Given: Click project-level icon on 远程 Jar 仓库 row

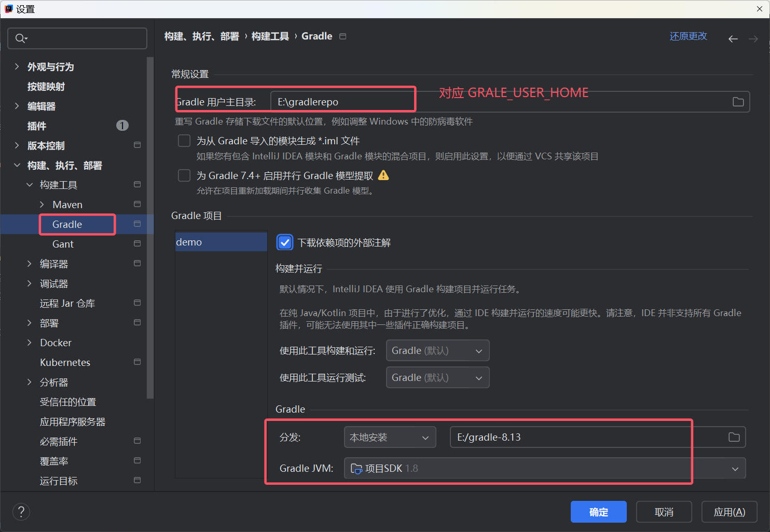Looking at the screenshot, I should click(137, 303).
